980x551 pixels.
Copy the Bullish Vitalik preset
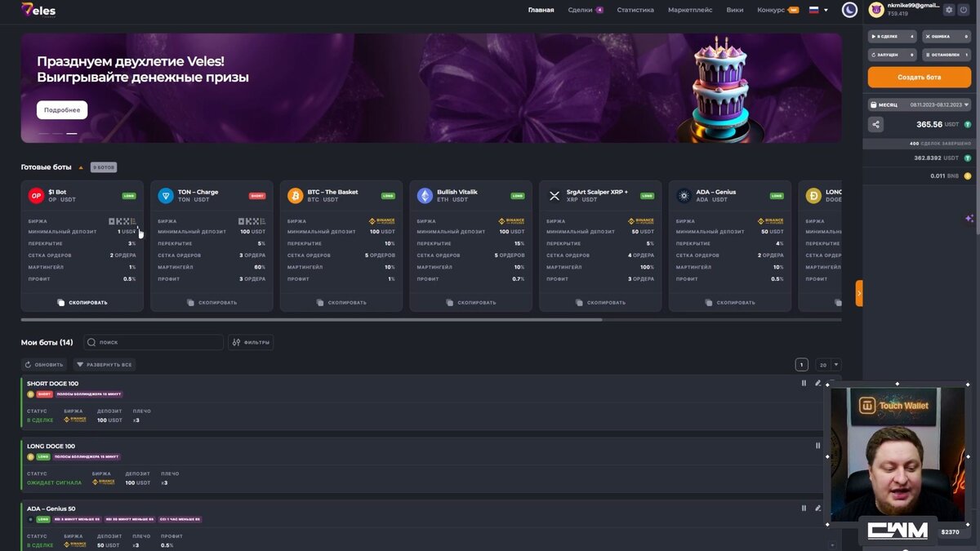(471, 302)
